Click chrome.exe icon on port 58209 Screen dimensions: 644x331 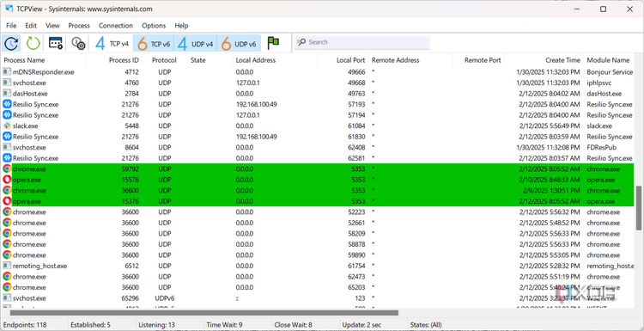click(7, 233)
